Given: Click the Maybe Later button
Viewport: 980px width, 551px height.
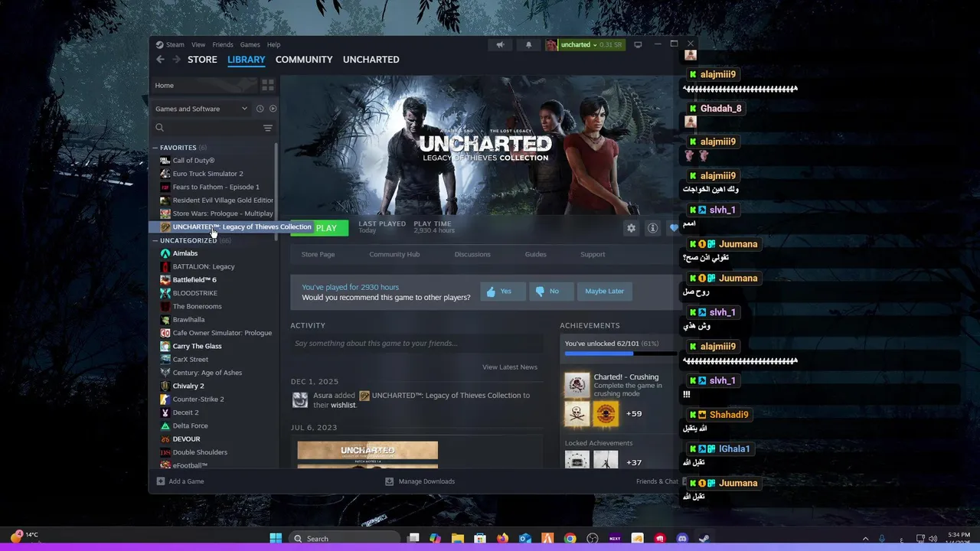Looking at the screenshot, I should 605,291.
